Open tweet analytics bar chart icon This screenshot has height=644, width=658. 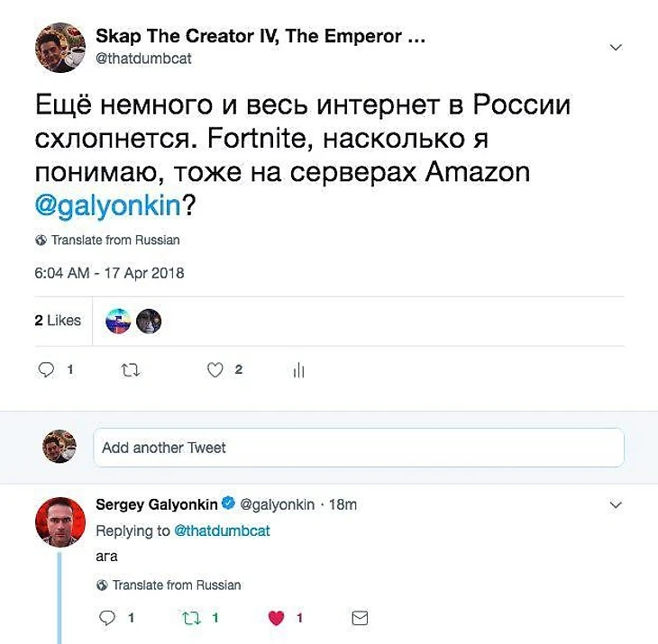pyautogui.click(x=298, y=370)
